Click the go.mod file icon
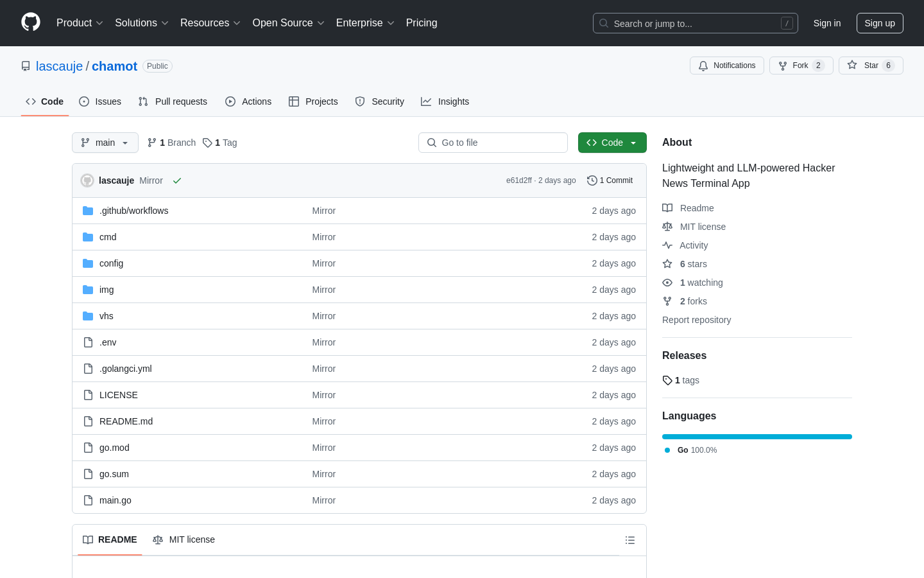 click(88, 448)
